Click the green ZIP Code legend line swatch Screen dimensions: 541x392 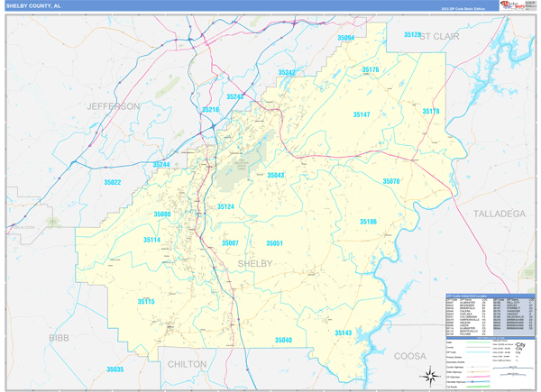click(x=478, y=352)
